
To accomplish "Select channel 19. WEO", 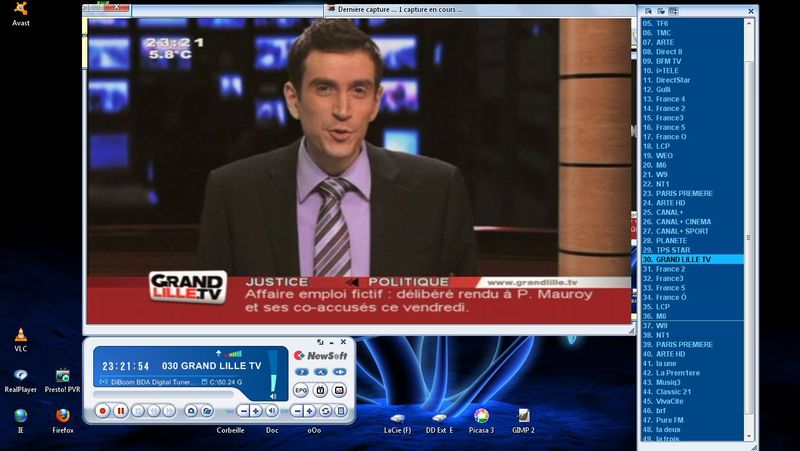I will tap(692, 156).
